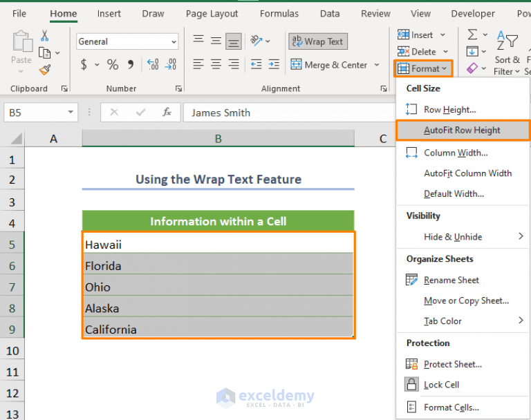
Task: Open Sort & Filter menu
Action: click(507, 52)
